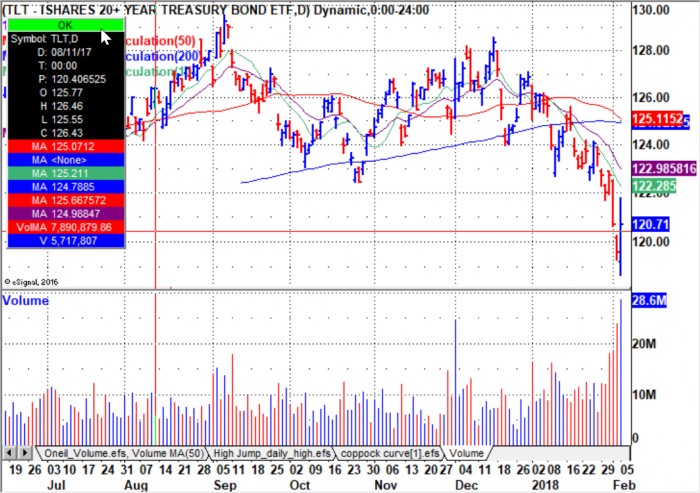Click the Sep month label
This screenshot has height=493, width=700.
coord(225,485)
